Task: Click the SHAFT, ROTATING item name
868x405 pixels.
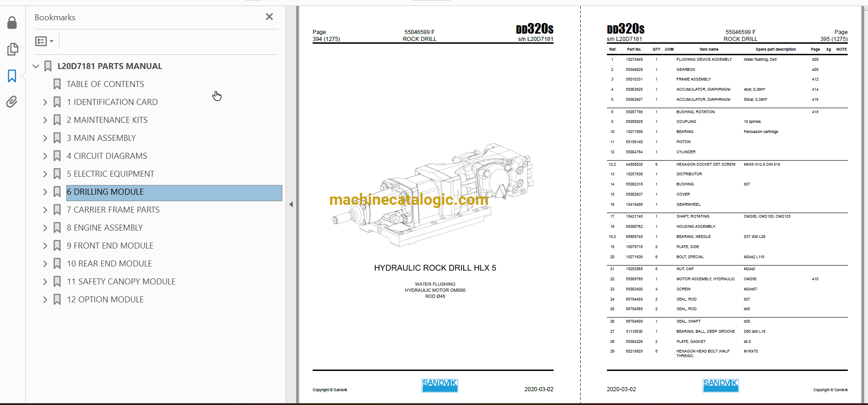Action: [x=693, y=216]
